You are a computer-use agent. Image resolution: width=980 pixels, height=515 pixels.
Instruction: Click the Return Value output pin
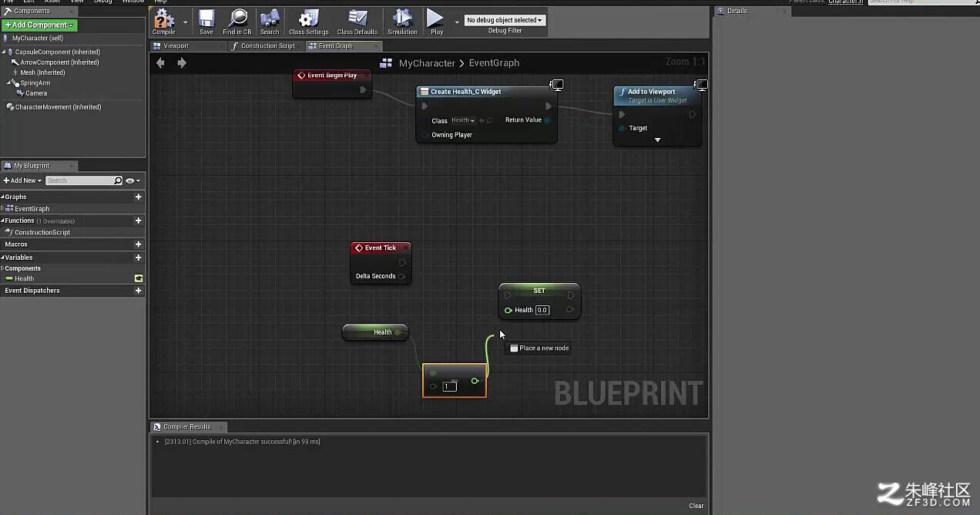pyautogui.click(x=548, y=120)
